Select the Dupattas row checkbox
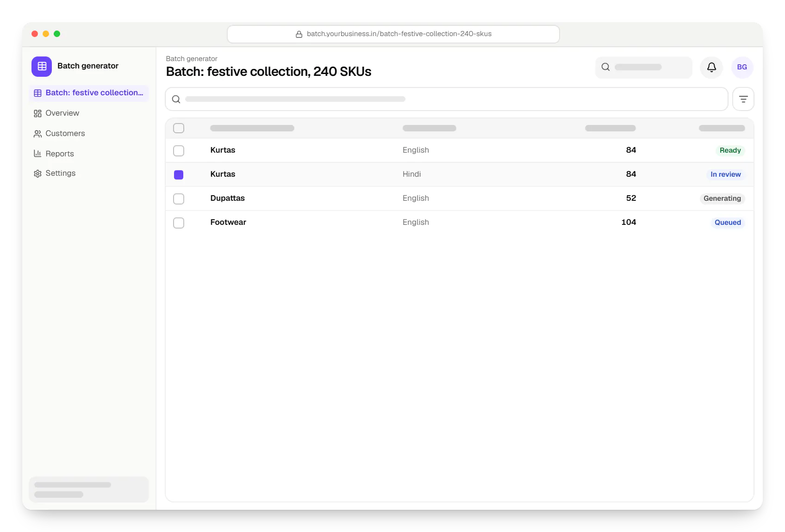This screenshot has width=785, height=532. point(179,199)
